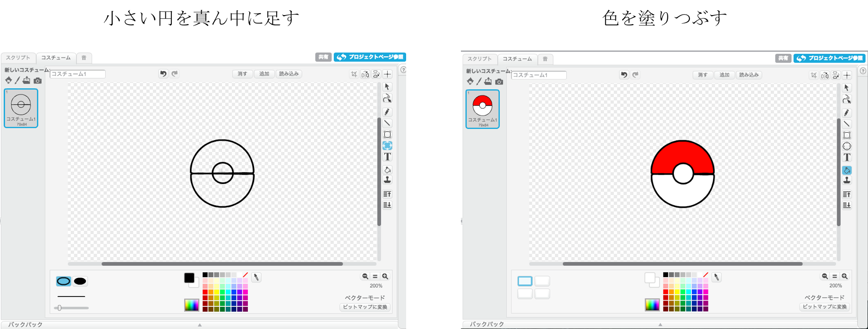Flip costume up-down in left editor
This screenshot has height=329, width=868.
376,74
